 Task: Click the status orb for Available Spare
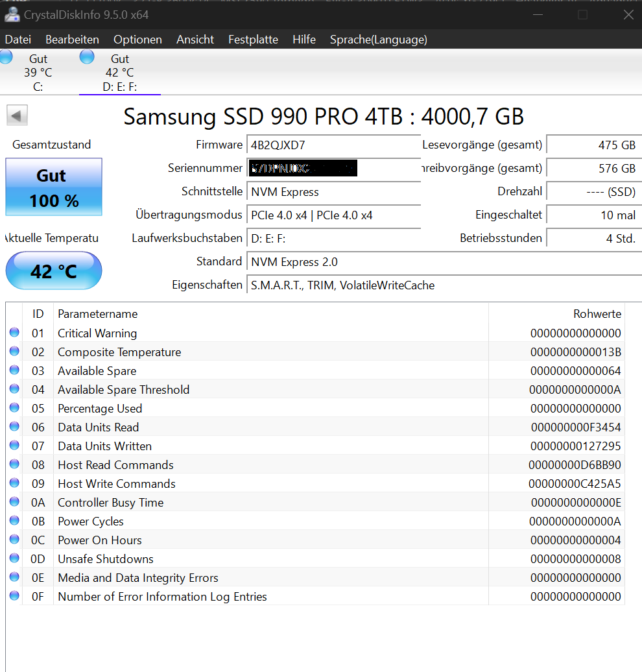14,370
